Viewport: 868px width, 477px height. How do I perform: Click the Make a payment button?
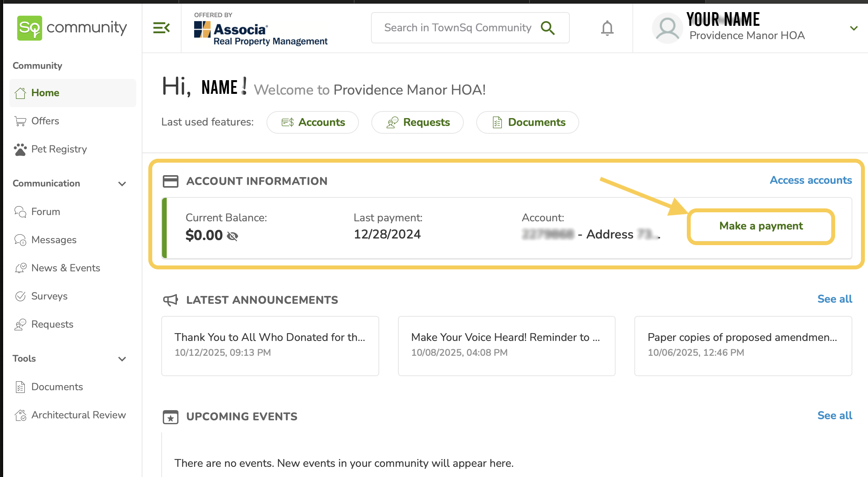coord(761,226)
